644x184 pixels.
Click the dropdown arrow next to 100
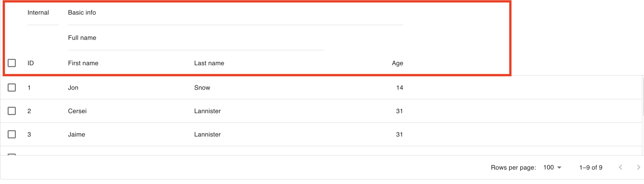pyautogui.click(x=559, y=167)
